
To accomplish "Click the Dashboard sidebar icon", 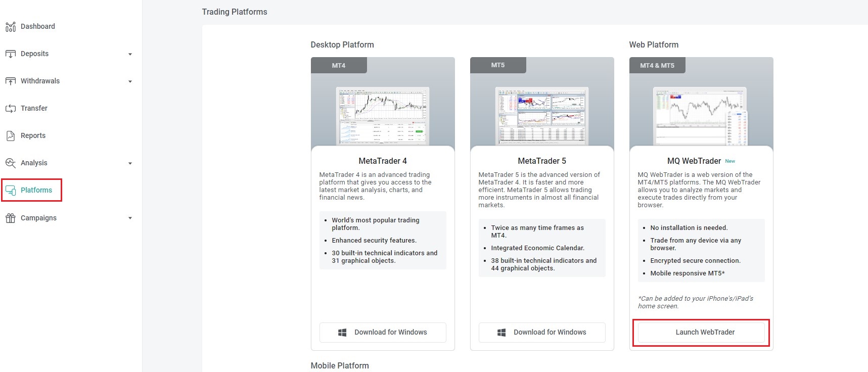I will [11, 27].
